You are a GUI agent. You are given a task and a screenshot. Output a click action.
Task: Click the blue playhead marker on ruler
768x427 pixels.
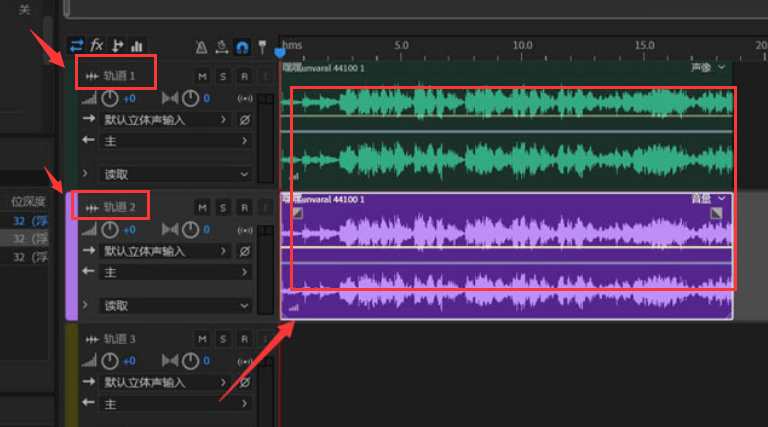[x=280, y=52]
